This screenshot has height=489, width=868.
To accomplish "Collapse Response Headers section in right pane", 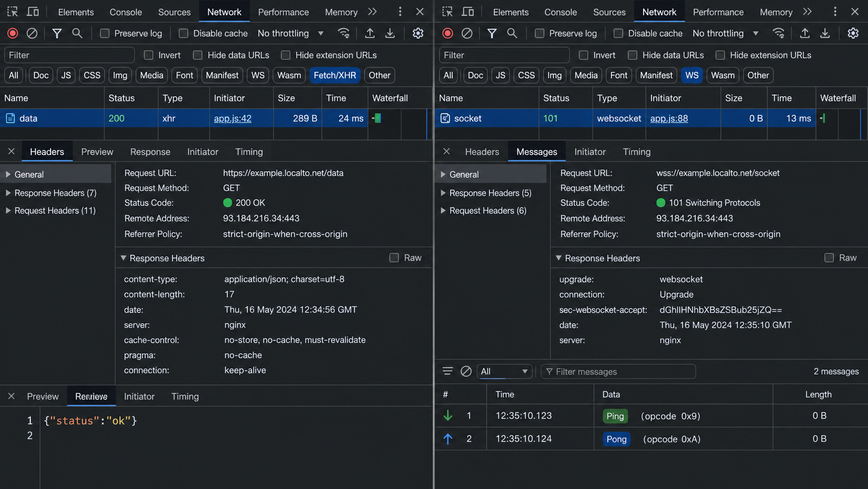I will pyautogui.click(x=559, y=258).
